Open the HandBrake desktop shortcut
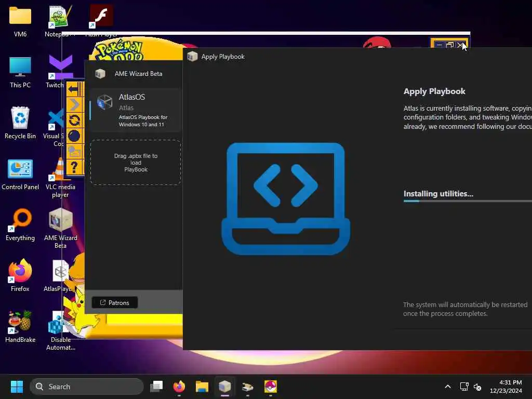This screenshot has height=399, width=532. 20,326
